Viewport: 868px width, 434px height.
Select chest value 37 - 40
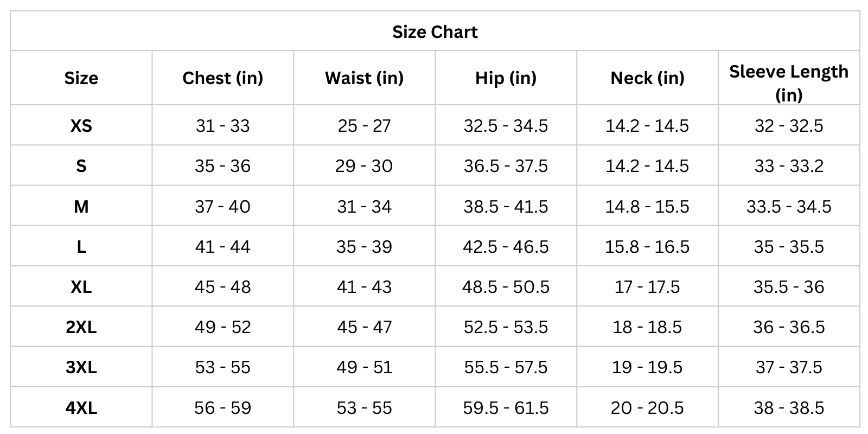point(222,207)
